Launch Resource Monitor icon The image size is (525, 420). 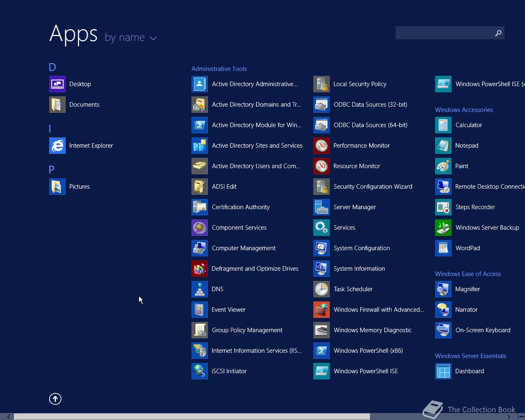point(322,166)
